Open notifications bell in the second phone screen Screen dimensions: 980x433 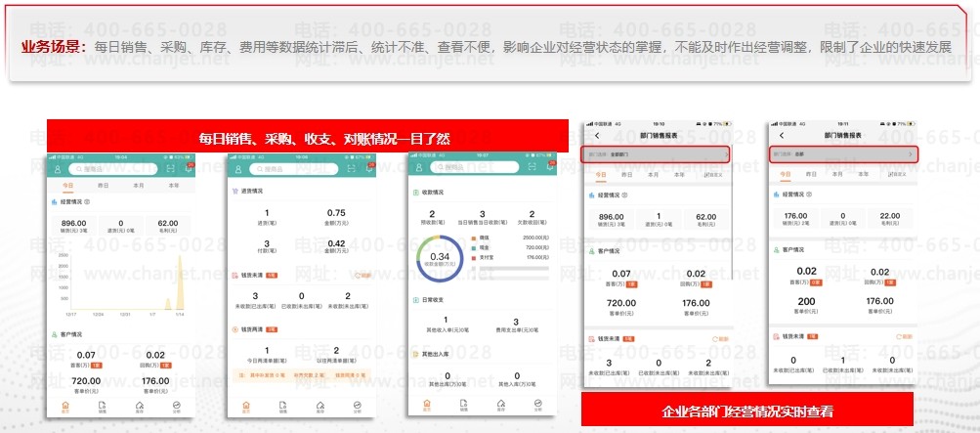click(x=371, y=167)
